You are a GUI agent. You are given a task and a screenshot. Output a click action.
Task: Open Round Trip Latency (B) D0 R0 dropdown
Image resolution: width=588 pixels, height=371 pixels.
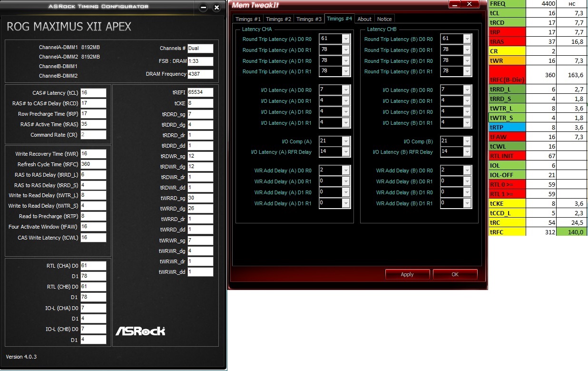click(467, 39)
